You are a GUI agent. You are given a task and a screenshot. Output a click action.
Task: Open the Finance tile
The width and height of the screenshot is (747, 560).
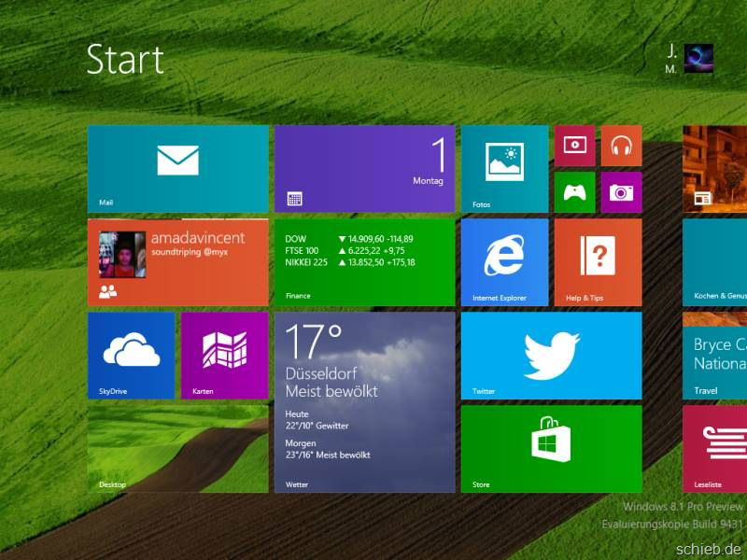365,262
